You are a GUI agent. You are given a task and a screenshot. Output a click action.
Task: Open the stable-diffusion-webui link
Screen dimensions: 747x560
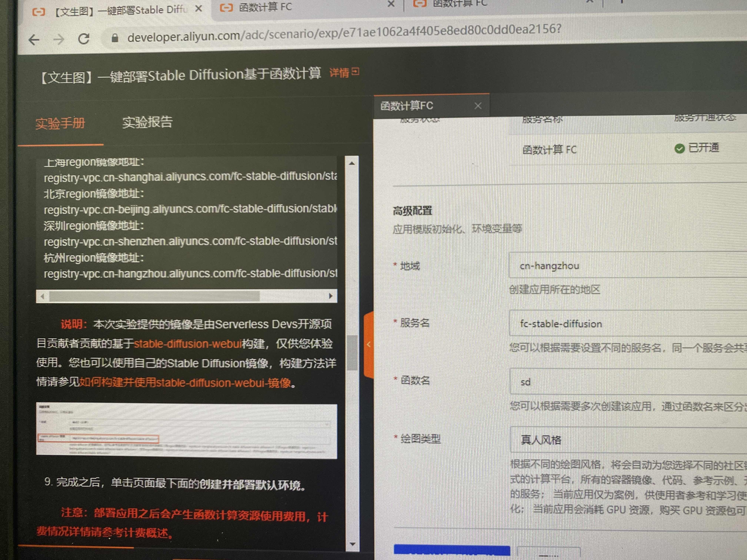[188, 344]
